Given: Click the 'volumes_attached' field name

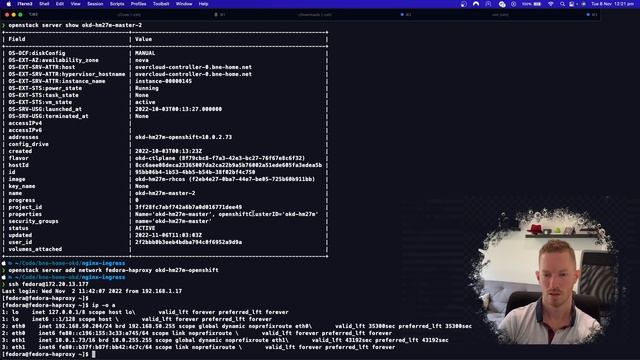Looking at the screenshot, I should (35, 249).
